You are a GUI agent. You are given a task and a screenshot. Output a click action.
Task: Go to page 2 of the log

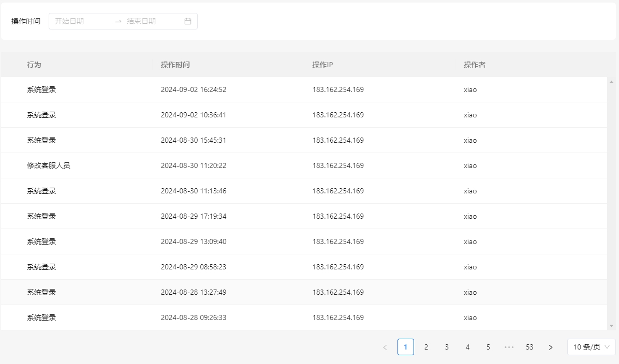[x=426, y=347]
